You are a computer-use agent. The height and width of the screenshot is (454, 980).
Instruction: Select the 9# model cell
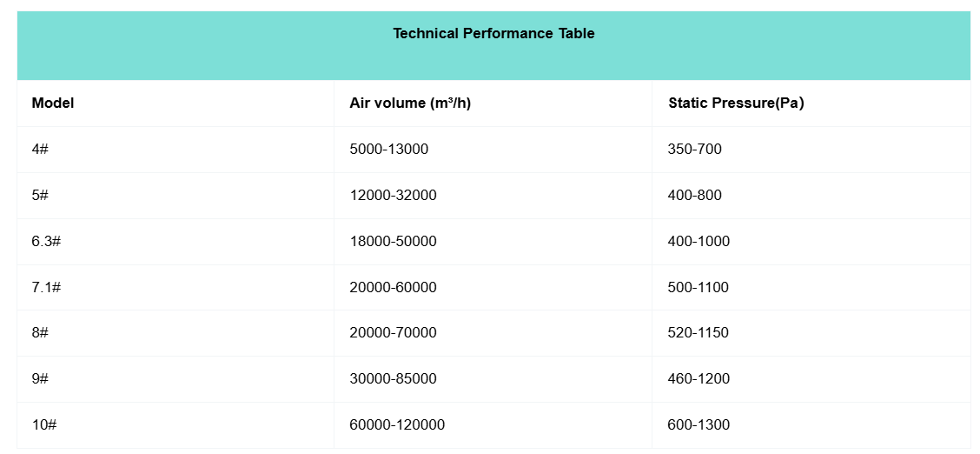[40, 379]
